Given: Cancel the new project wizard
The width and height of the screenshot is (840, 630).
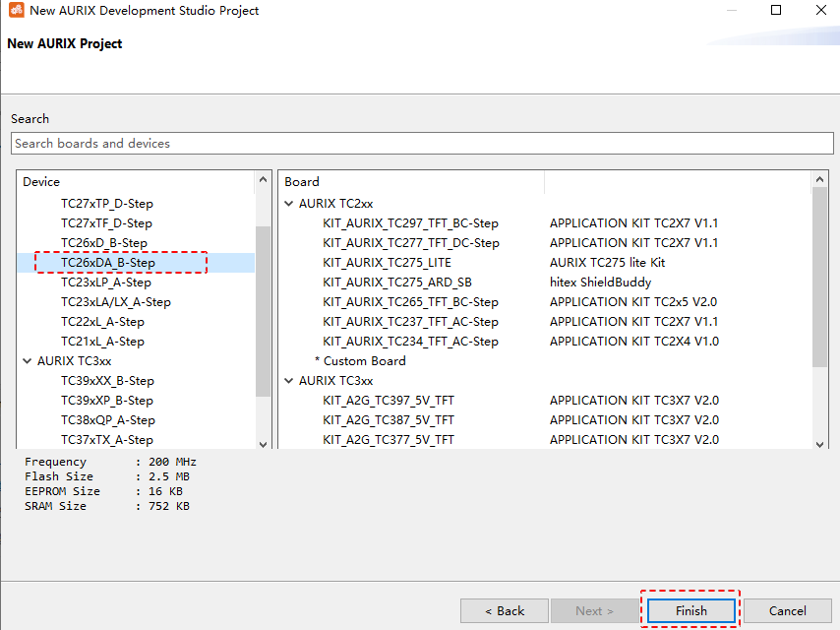Looking at the screenshot, I should pyautogui.click(x=788, y=610).
